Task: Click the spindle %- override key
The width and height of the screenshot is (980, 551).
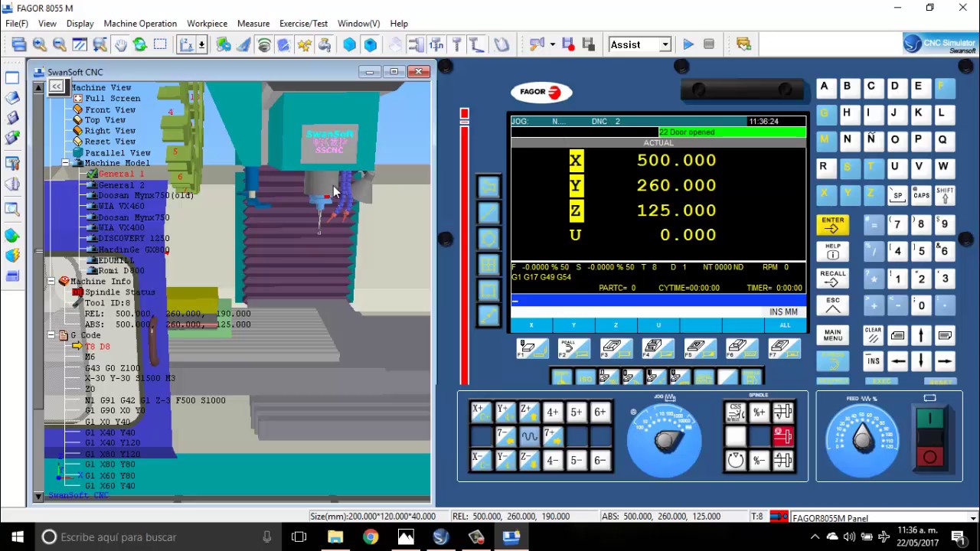Action: [759, 460]
